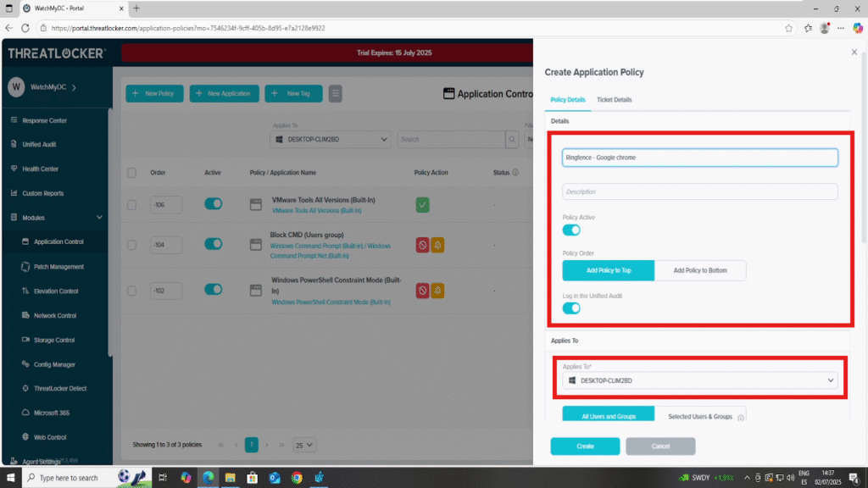Open Microsoft 365 module

click(x=52, y=413)
